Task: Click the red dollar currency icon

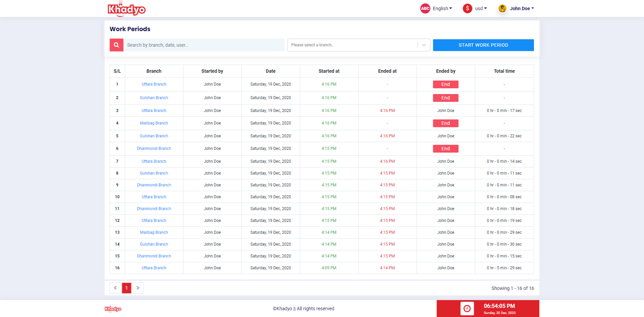Action: tap(467, 8)
